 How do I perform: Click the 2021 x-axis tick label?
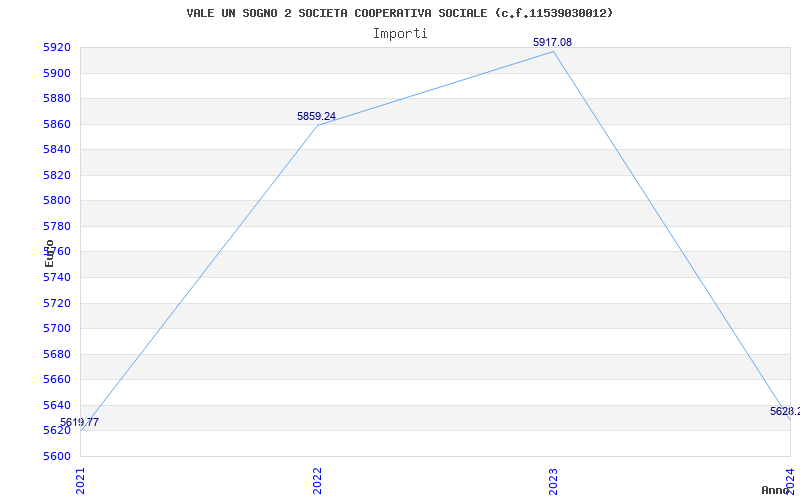81,479
